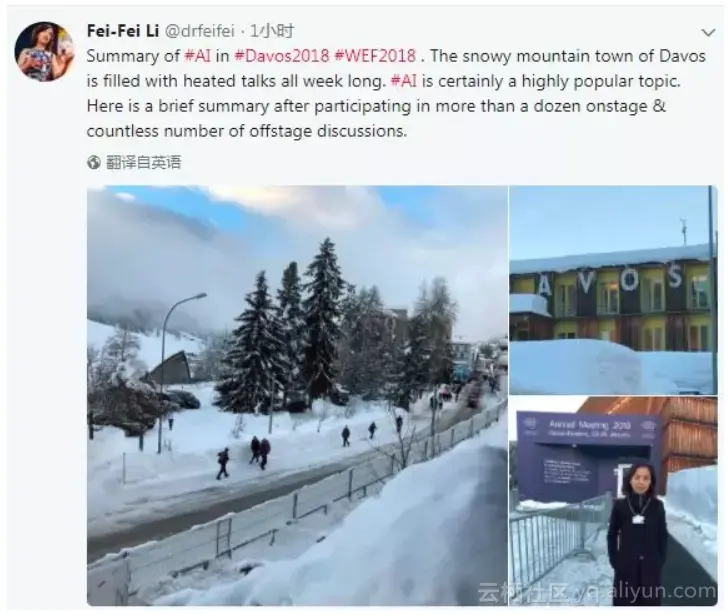Open the first #AI hashtag

(197, 56)
